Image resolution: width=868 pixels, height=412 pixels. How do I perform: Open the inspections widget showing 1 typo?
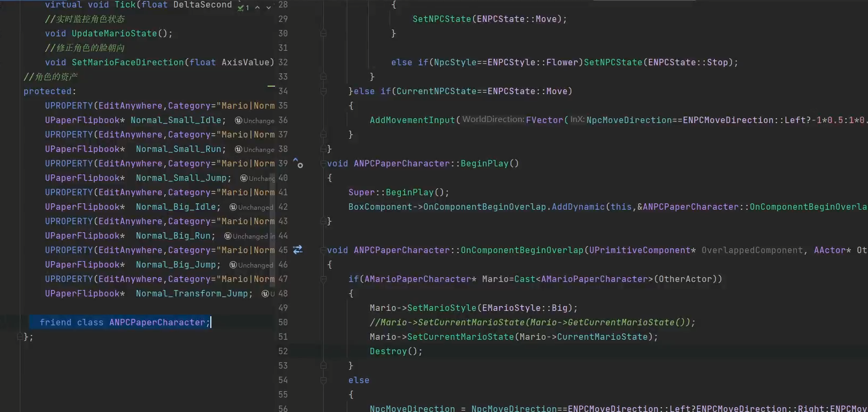coord(243,7)
